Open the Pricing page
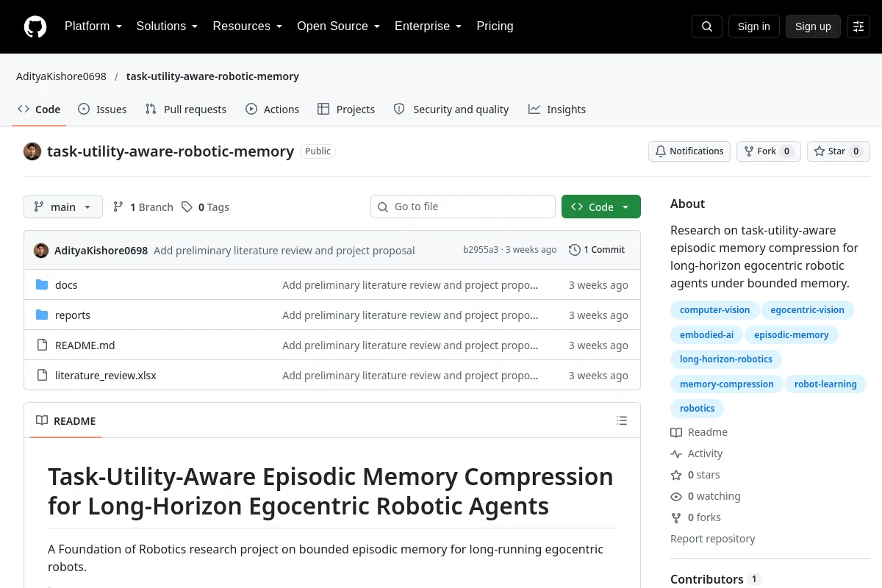The height and width of the screenshot is (588, 882). [495, 26]
